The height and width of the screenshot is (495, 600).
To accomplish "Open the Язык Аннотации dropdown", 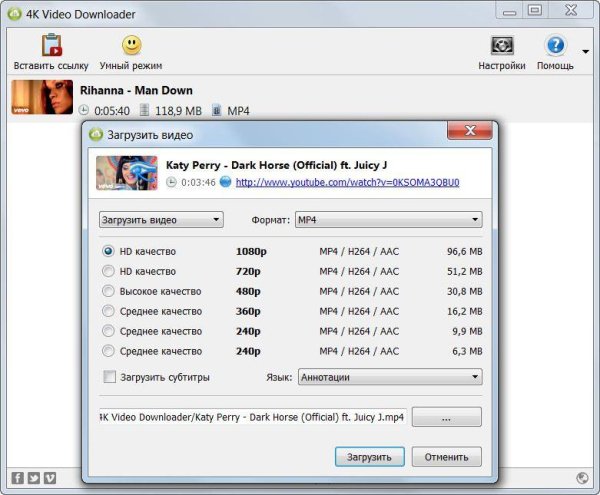I will coord(390,377).
